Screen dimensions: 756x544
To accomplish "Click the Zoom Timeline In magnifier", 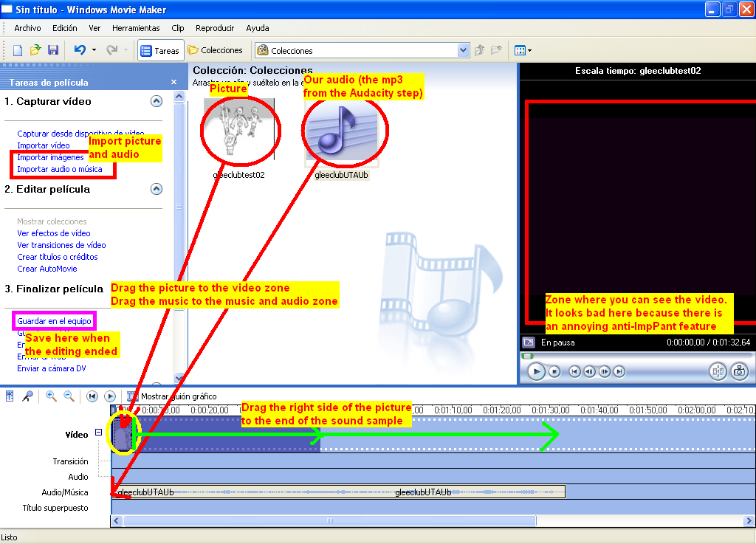I will pyautogui.click(x=51, y=396).
